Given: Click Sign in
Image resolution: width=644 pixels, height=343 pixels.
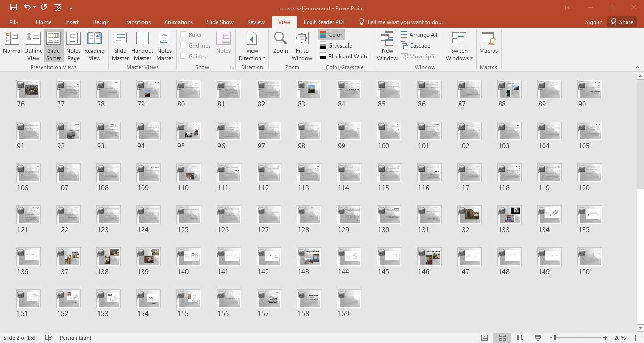Looking at the screenshot, I should [x=594, y=22].
